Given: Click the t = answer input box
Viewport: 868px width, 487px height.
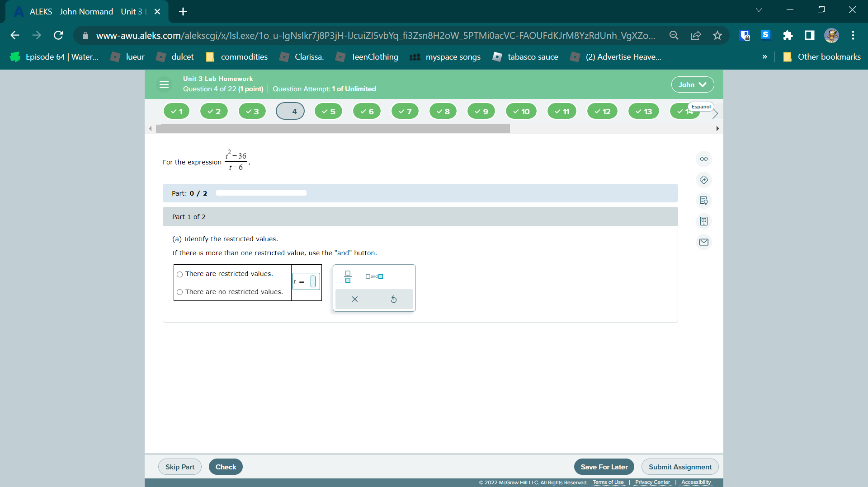Looking at the screenshot, I should [x=313, y=282].
